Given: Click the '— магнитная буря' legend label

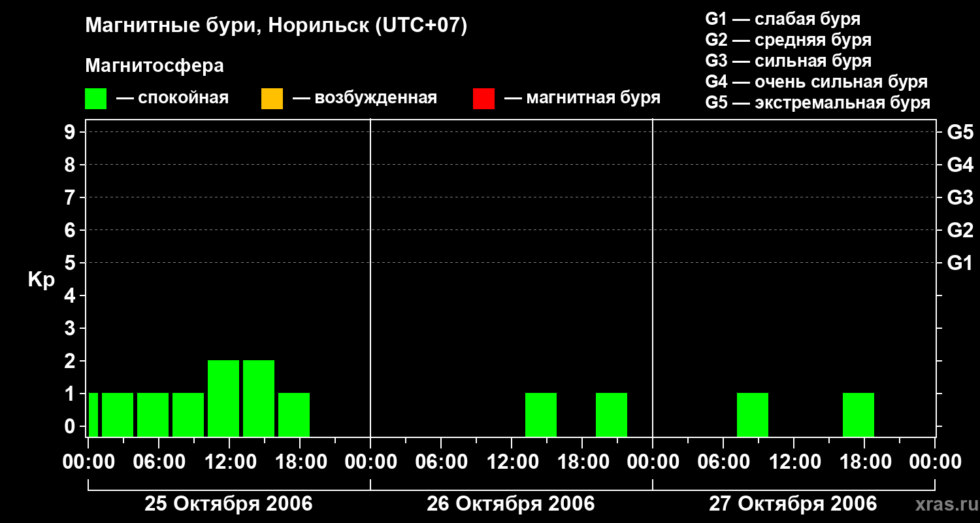Looking at the screenshot, I should pos(582,98).
